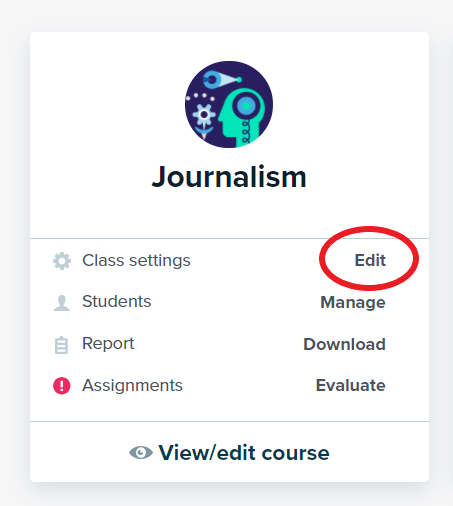The width and height of the screenshot is (453, 506).
Task: Click the Students person icon
Action: [x=62, y=303]
